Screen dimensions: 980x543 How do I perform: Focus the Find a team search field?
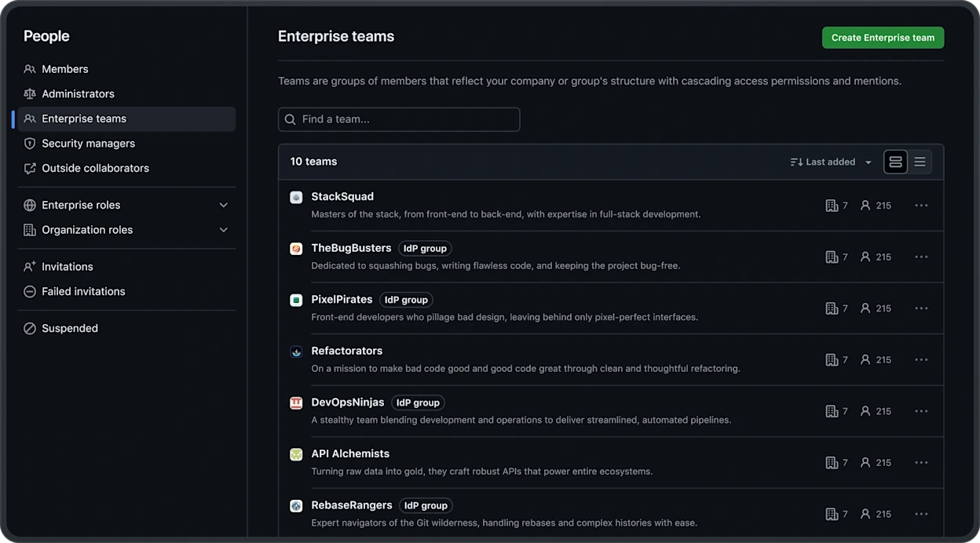click(399, 119)
